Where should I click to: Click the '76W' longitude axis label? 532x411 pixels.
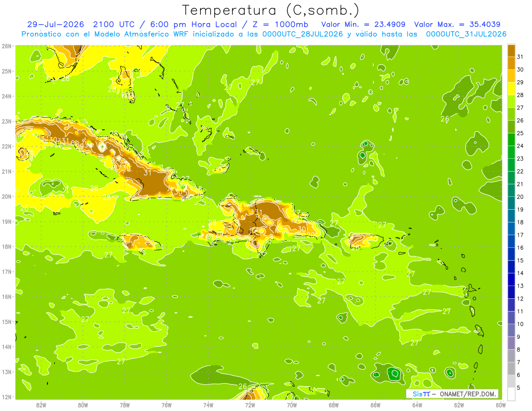(167, 404)
